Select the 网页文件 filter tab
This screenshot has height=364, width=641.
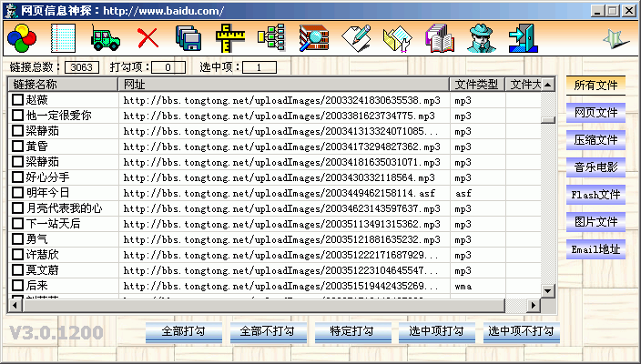(595, 113)
